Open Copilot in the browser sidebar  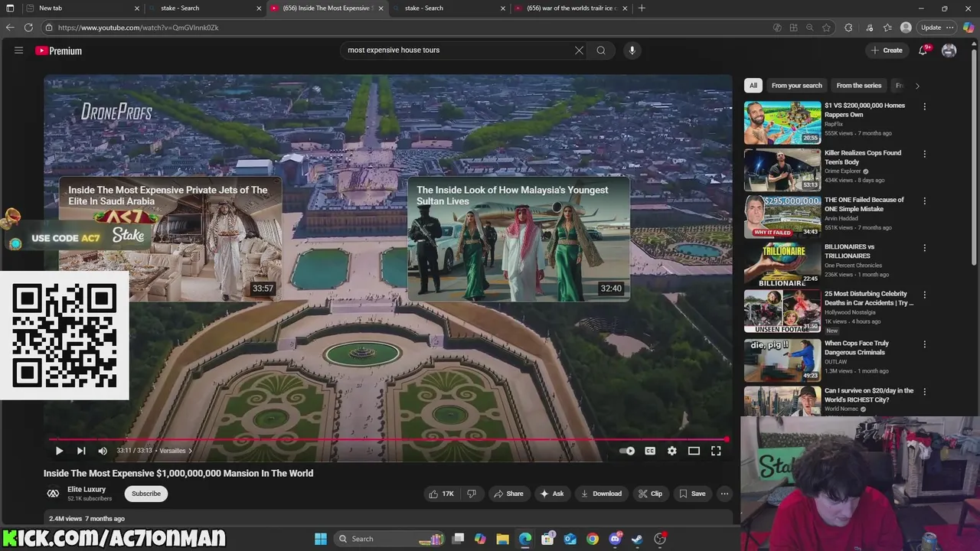(969, 28)
